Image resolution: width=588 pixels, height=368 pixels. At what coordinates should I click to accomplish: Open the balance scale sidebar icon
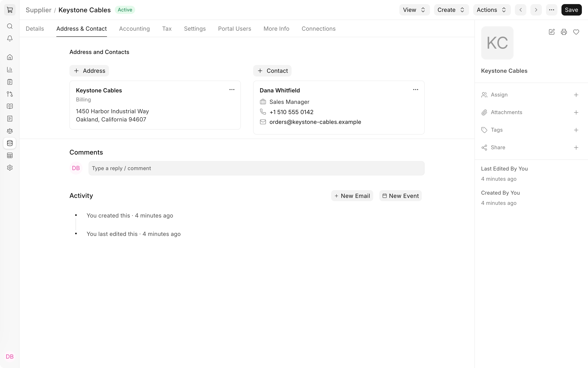pos(10,131)
